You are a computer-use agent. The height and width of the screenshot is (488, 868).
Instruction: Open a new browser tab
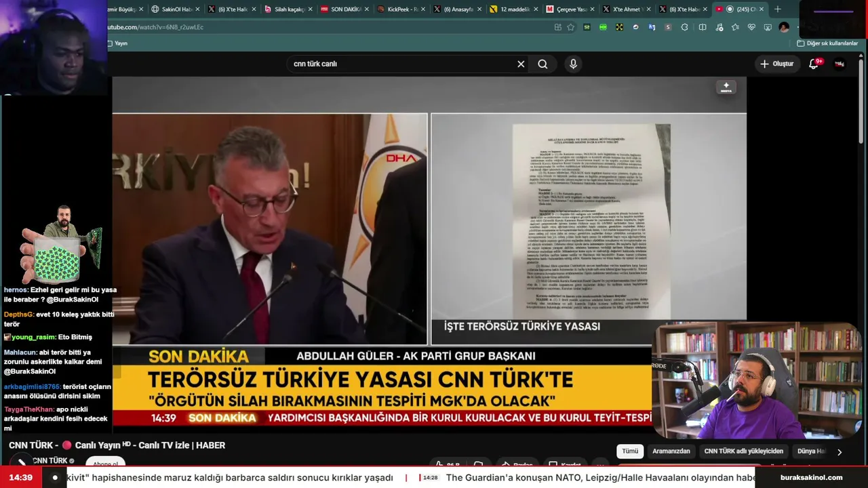778,9
